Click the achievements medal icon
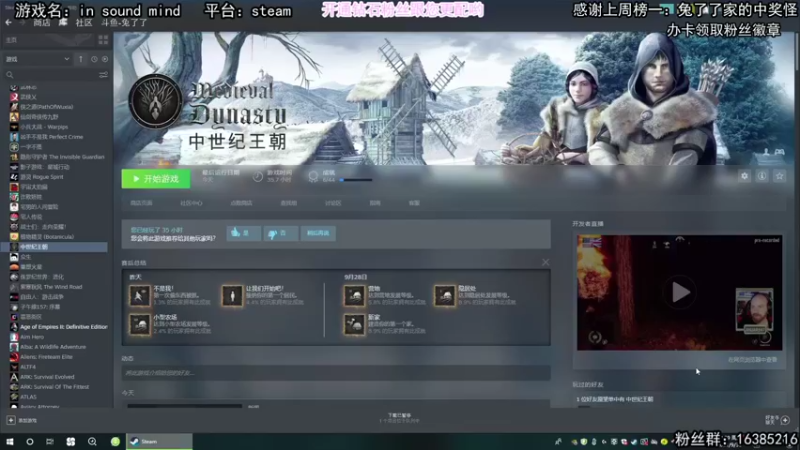The width and height of the screenshot is (800, 450). (313, 177)
